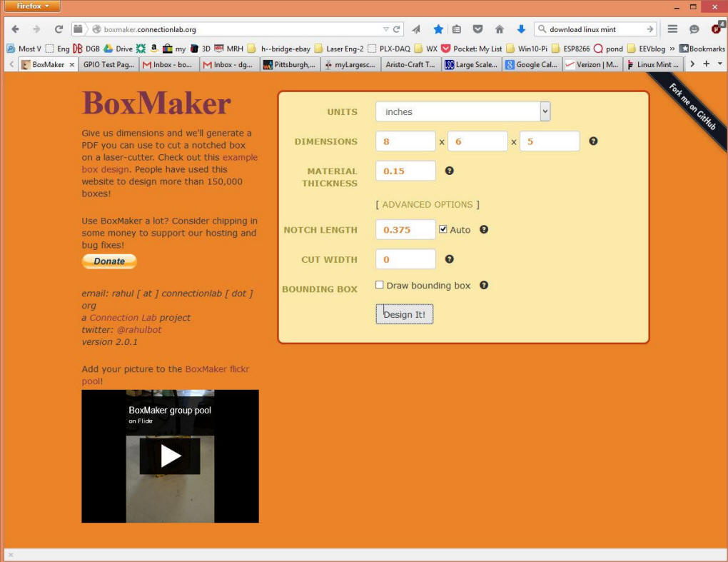
Task: Click the Material Thickness input field
Action: click(x=405, y=171)
